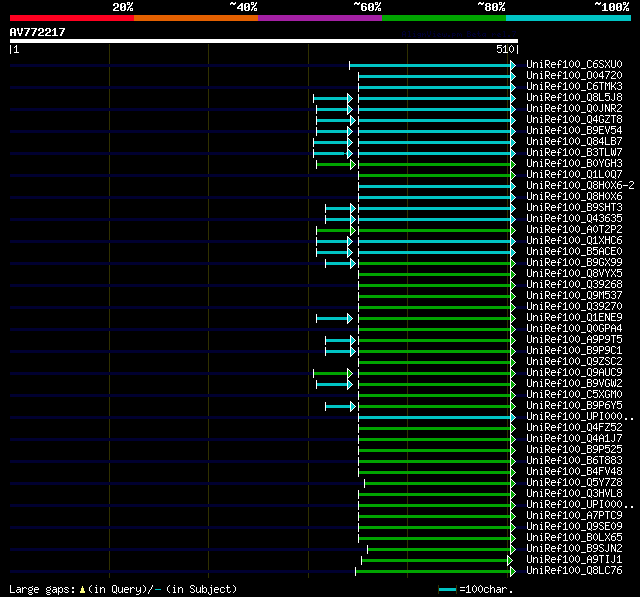Click hit UniRef100_Q4GZT8
Screen dimensions: 640x597
coord(574,120)
